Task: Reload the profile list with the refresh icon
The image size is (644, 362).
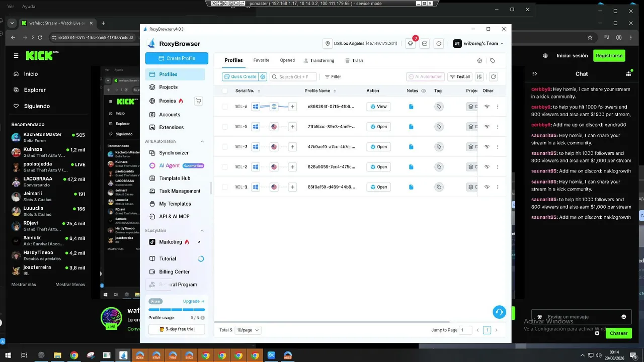Action: point(494,76)
